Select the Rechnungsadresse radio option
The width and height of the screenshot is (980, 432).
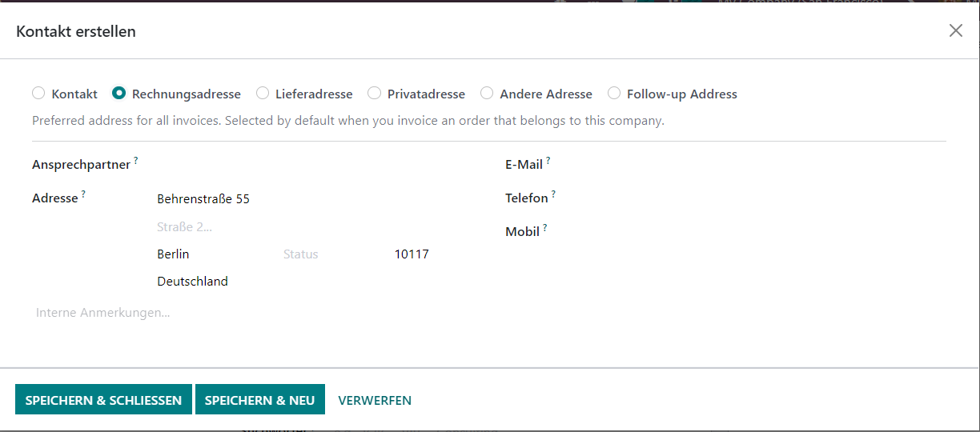coord(118,94)
